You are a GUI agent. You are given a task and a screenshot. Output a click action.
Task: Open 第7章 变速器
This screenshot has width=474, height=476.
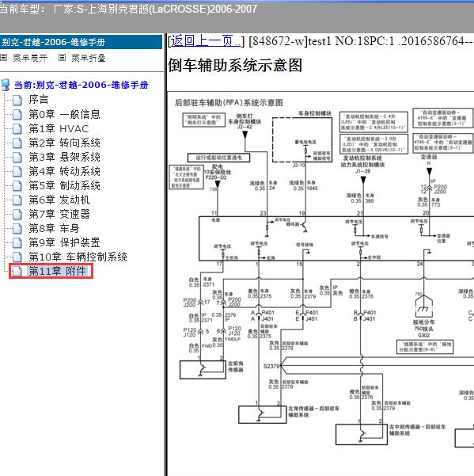pyautogui.click(x=59, y=214)
